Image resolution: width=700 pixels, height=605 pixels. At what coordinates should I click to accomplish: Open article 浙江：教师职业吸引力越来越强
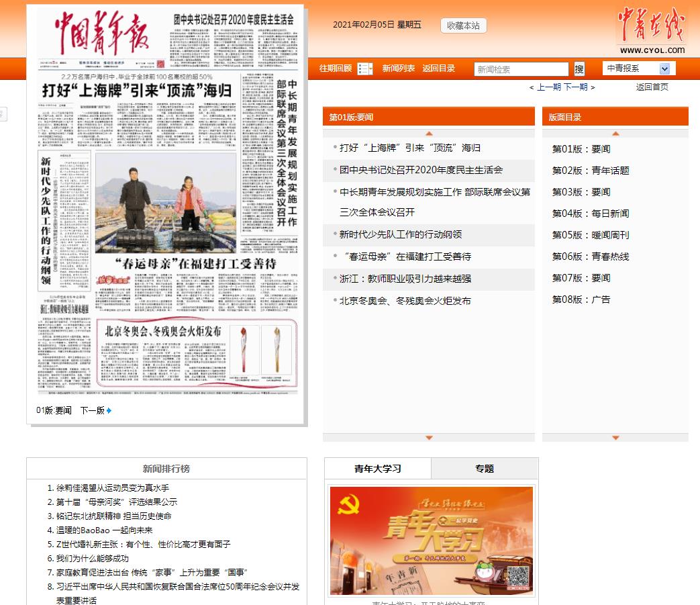(405, 279)
